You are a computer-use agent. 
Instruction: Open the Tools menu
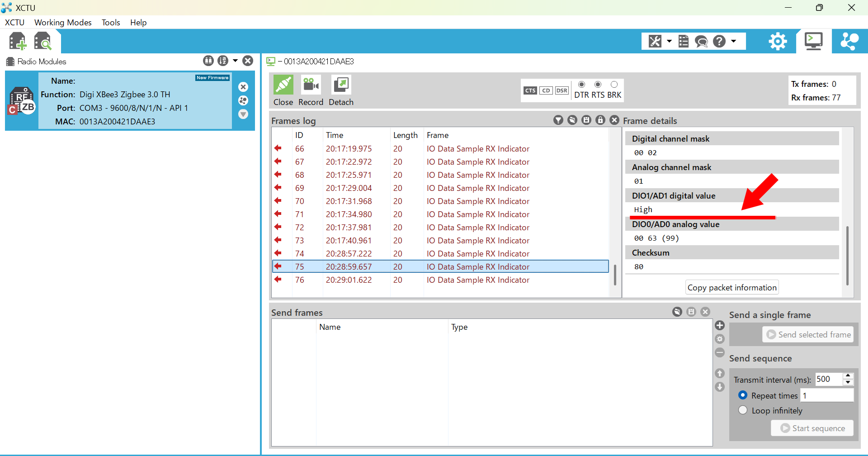tap(111, 23)
